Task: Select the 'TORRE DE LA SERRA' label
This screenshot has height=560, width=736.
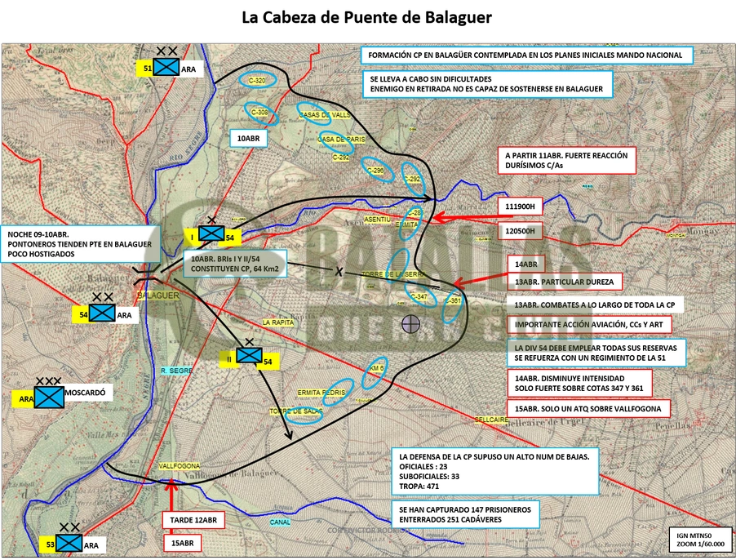Action: 392,273
